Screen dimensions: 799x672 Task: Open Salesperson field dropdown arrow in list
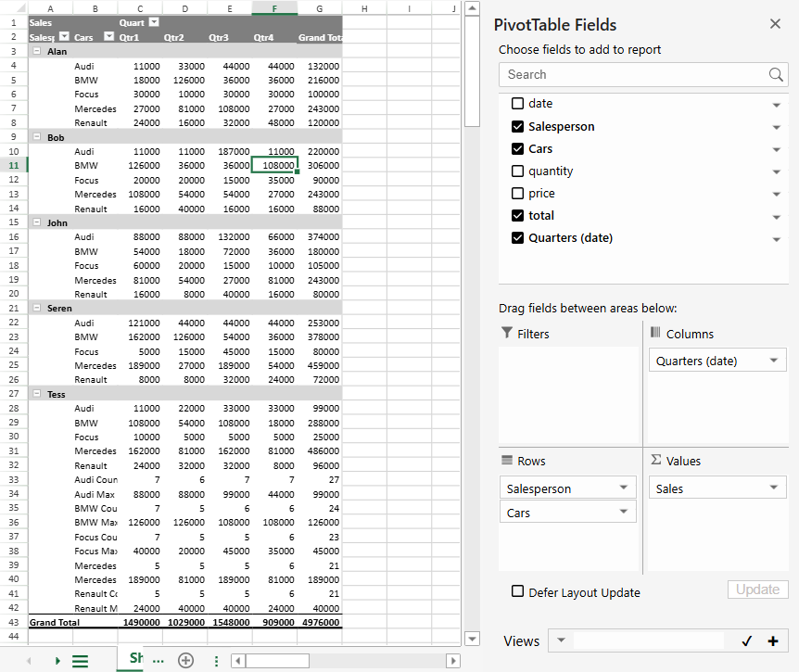[776, 127]
